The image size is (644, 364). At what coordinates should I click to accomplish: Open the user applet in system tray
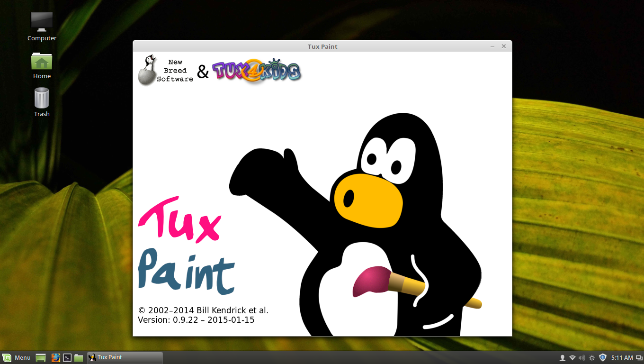tap(563, 358)
